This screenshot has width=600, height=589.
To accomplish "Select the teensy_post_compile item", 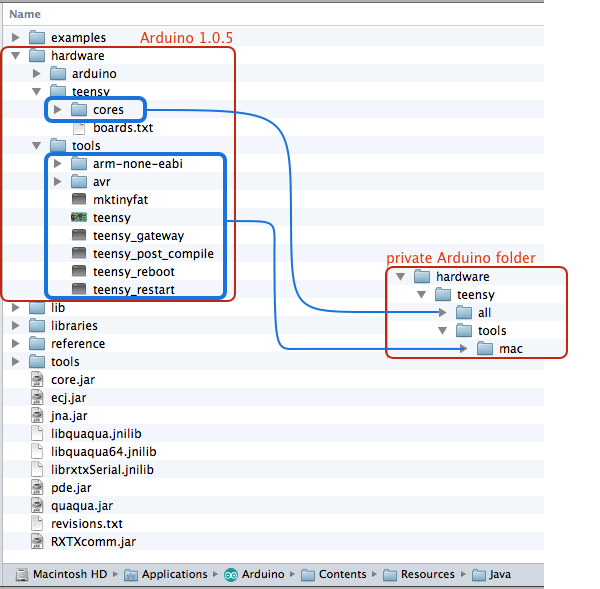I will click(152, 253).
